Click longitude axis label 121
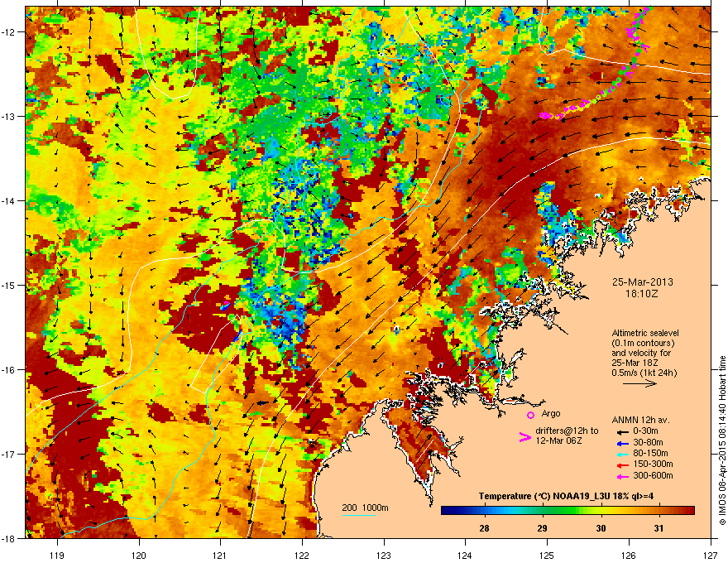728x563 pixels. point(220,555)
